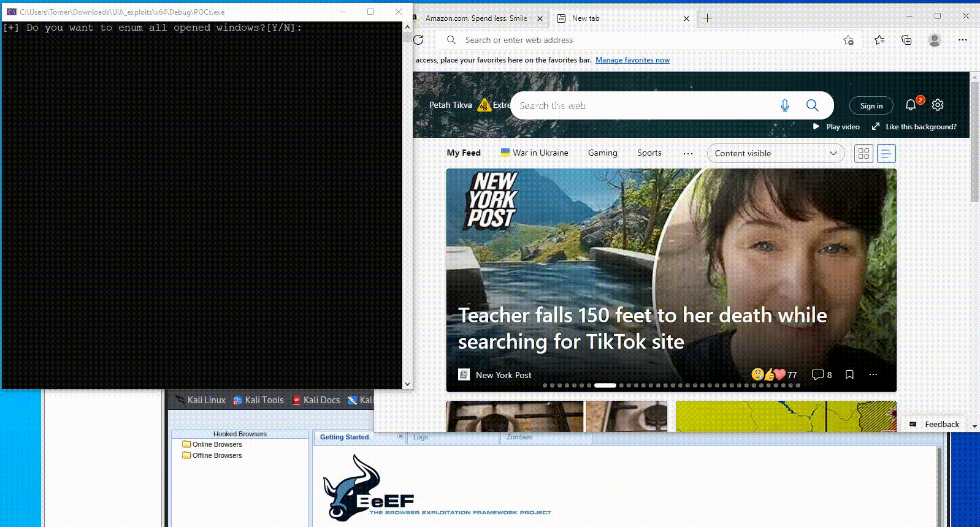Switch to the Amazon.com browser tab
This screenshot has height=527, width=980.
pyautogui.click(x=476, y=18)
